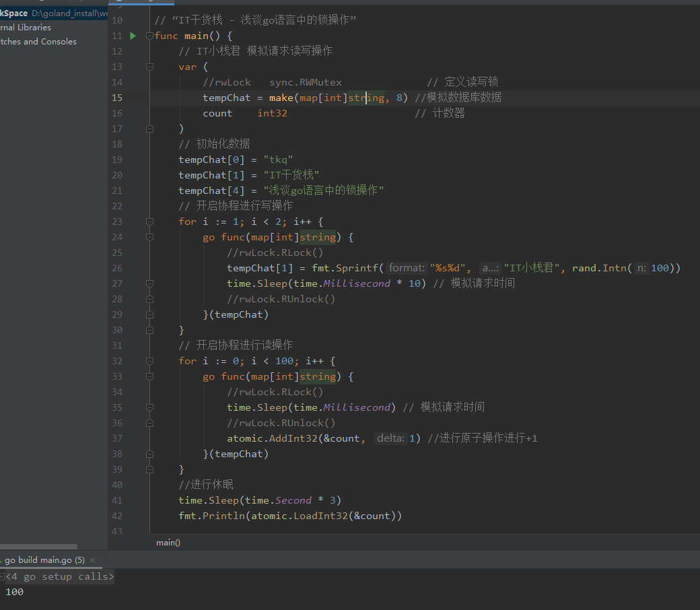The width and height of the screenshot is (700, 610).
Task: Fold the go func block on line 33
Action: click(x=149, y=376)
